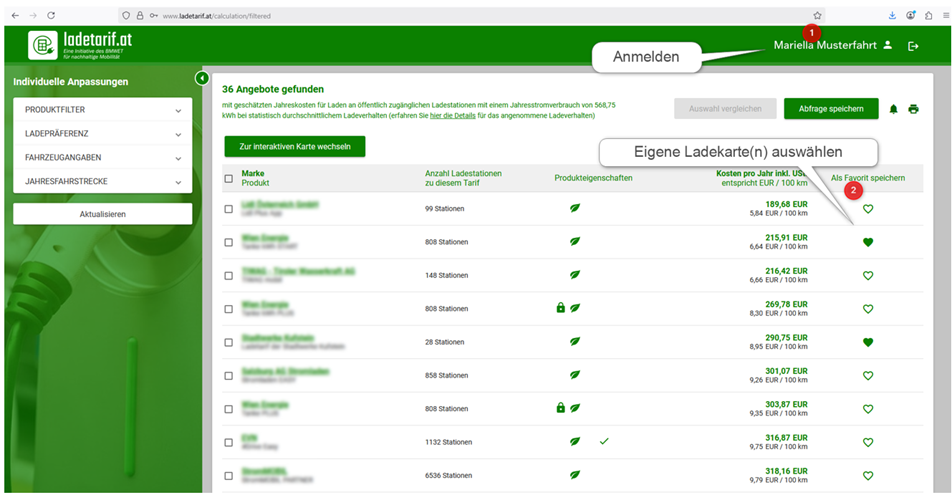Check the box for the 99 Stationen offer
Image resolution: width=952 pixels, height=495 pixels.
tap(229, 209)
